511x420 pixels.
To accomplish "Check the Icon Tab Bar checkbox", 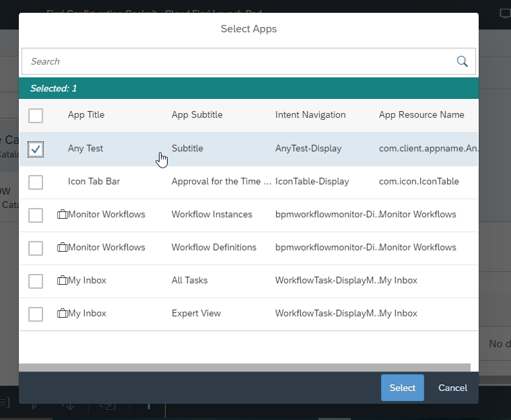I will (x=36, y=182).
